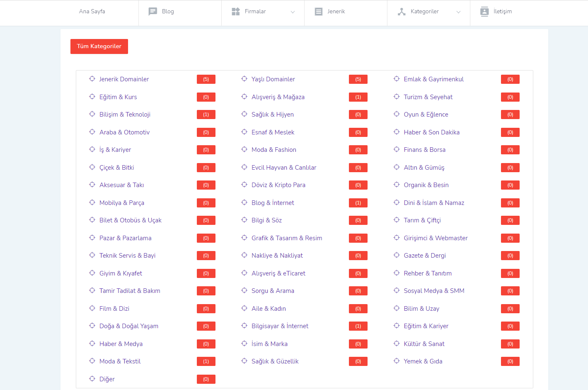Open the İletişim menu item
Viewport: 588px width, 390px height.
point(502,12)
